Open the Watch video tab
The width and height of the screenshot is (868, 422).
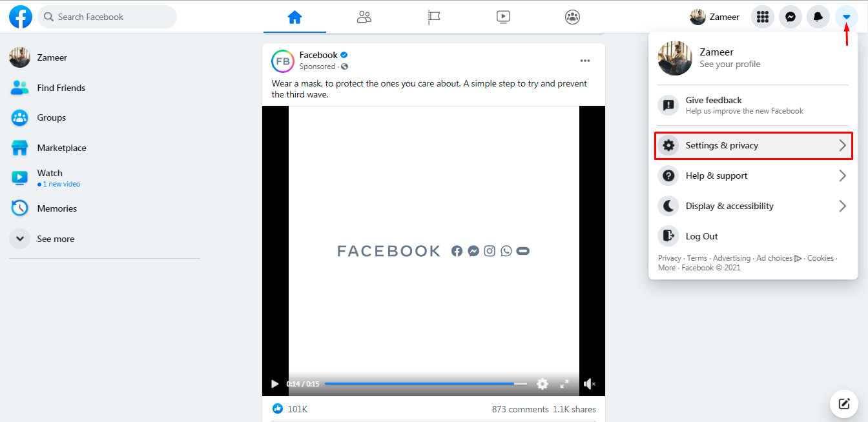504,17
